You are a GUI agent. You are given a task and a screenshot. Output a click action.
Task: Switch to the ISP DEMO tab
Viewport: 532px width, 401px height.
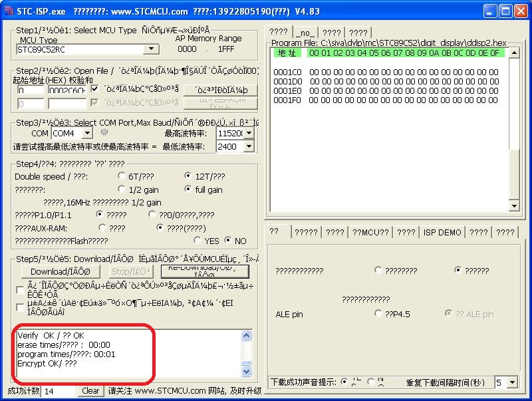pyautogui.click(x=442, y=232)
